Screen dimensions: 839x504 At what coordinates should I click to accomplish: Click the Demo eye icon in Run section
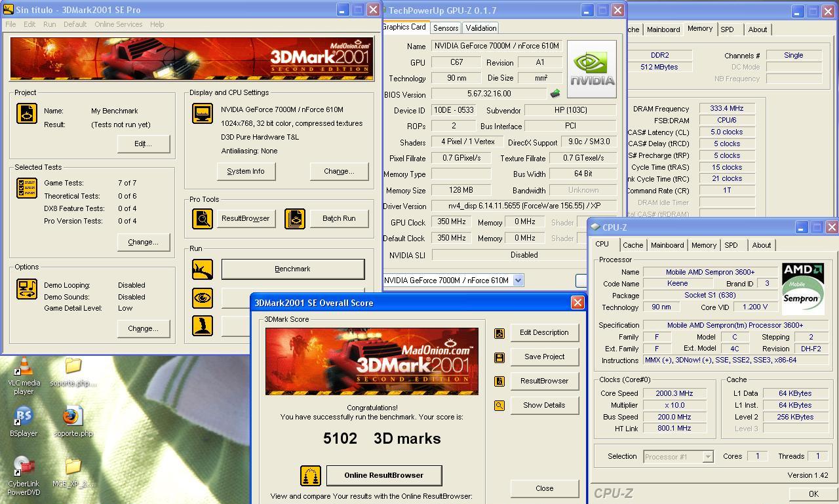click(203, 298)
